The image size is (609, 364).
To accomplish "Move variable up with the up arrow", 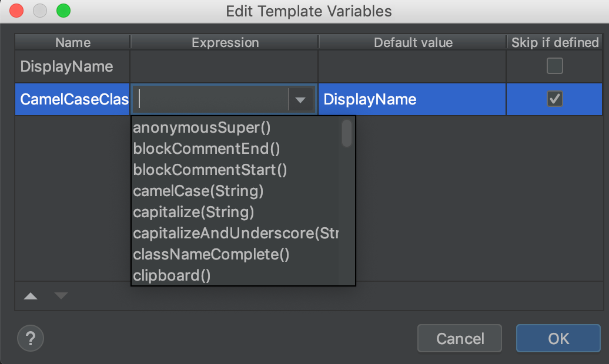I will [x=31, y=296].
